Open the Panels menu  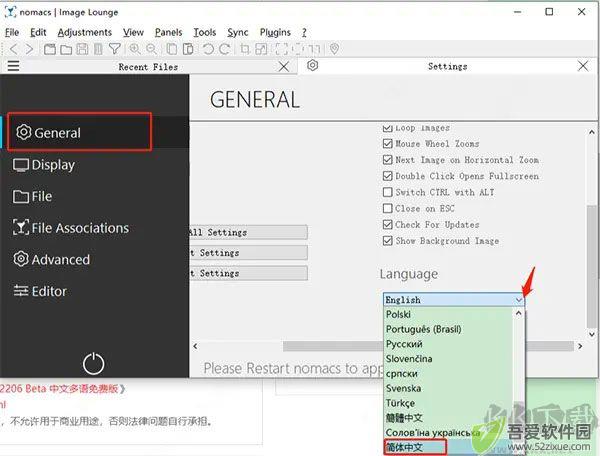coord(168,33)
